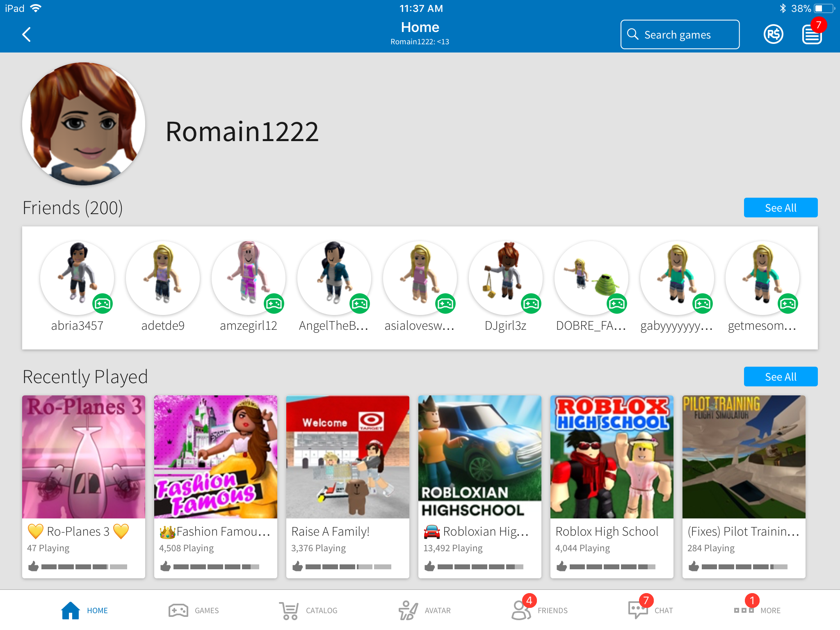
Task: Switch to the AVATAR tab label
Action: click(x=438, y=611)
